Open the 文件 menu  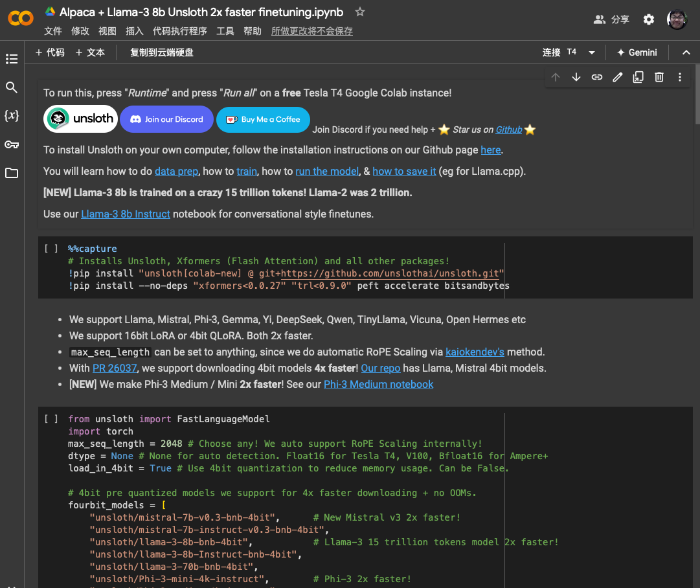click(53, 31)
